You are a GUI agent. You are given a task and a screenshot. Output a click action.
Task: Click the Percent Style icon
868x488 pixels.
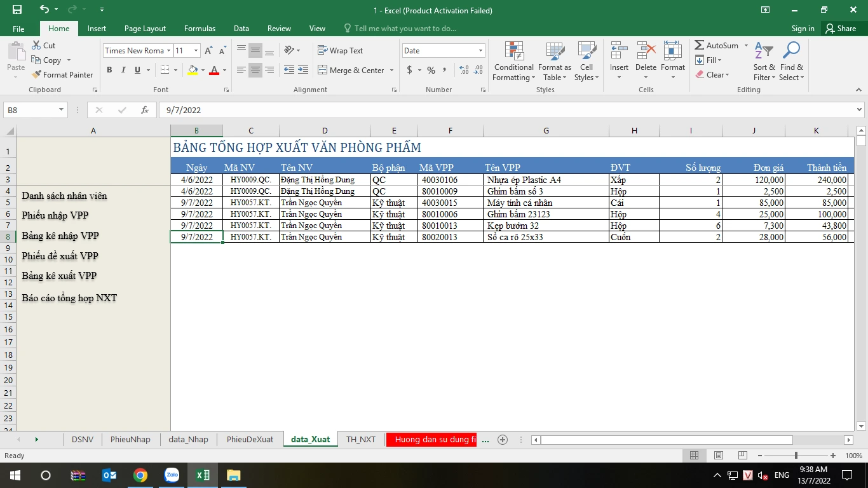[431, 70]
